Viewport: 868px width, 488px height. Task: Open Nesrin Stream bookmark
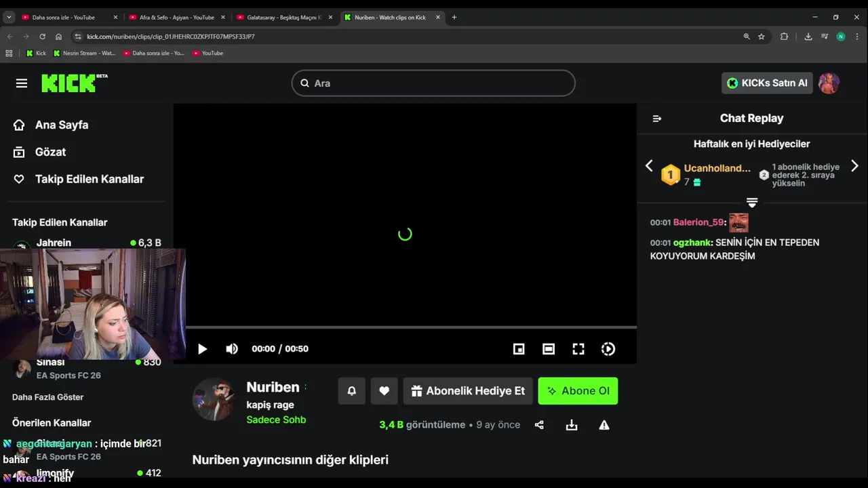click(85, 53)
